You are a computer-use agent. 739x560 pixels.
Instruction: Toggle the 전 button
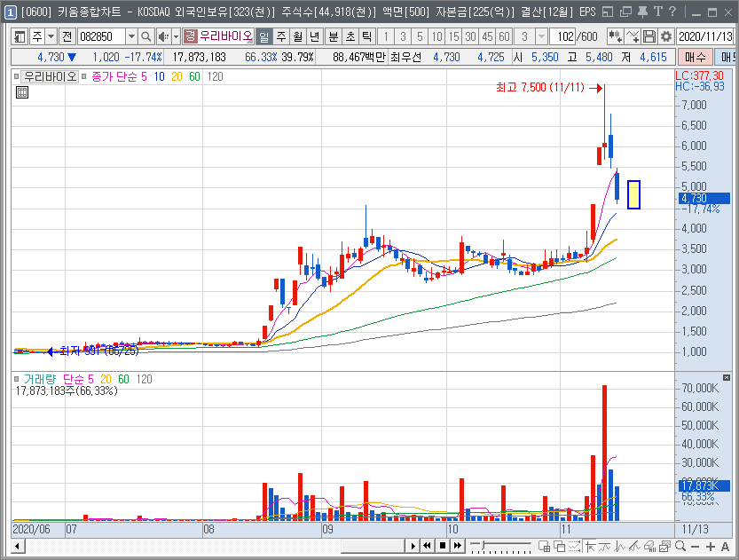(x=67, y=36)
